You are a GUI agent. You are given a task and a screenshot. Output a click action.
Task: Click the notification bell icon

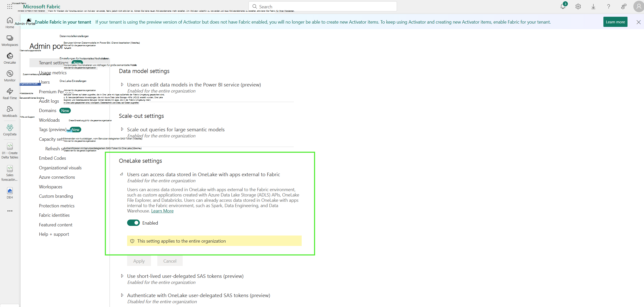[563, 6]
